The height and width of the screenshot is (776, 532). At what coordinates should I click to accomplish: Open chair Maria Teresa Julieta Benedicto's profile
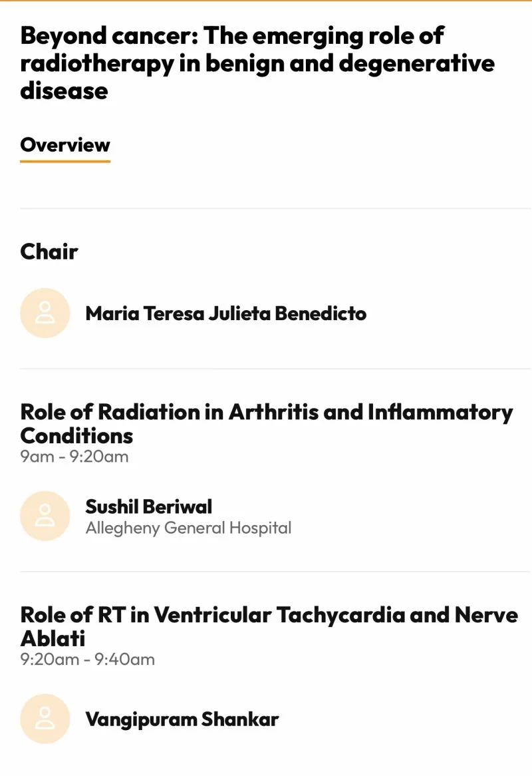point(225,313)
